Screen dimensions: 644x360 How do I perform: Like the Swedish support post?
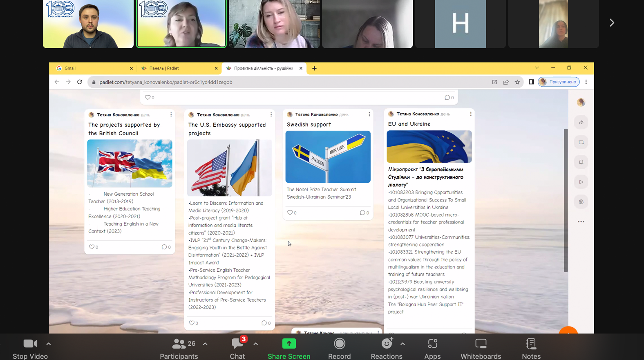click(x=290, y=212)
